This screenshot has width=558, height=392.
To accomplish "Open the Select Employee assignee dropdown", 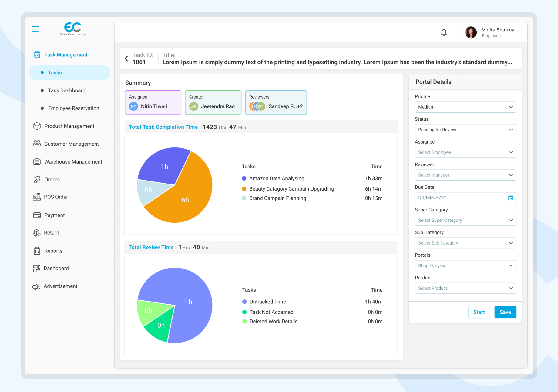I will coord(465,152).
